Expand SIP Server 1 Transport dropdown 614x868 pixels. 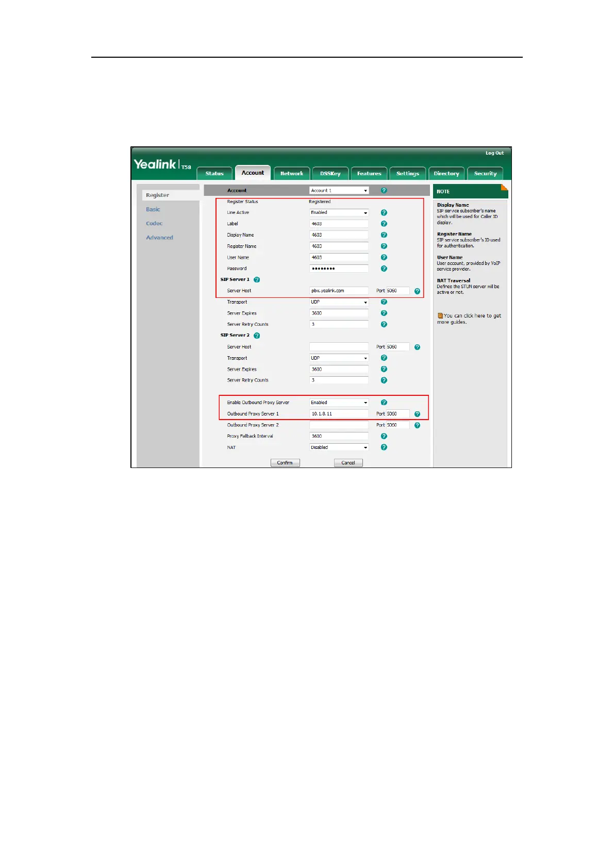339,302
